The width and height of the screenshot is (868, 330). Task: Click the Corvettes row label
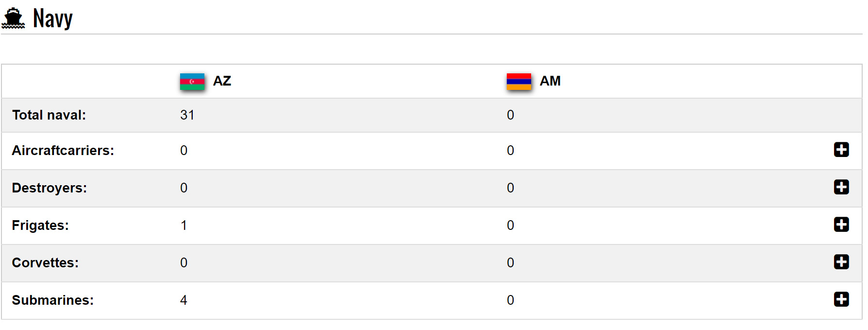click(x=45, y=263)
